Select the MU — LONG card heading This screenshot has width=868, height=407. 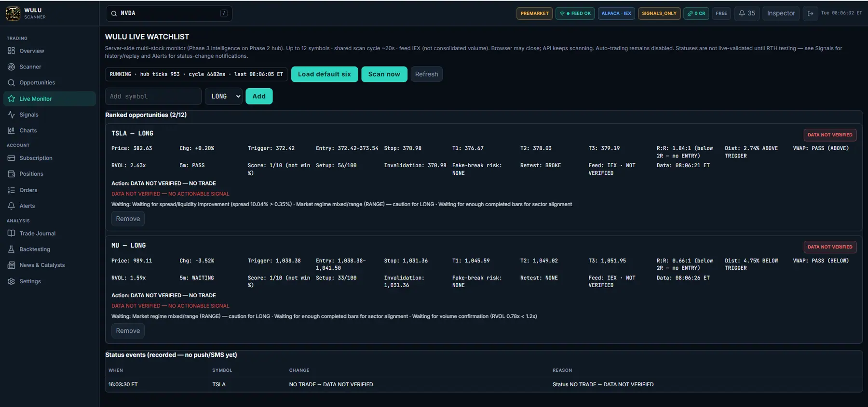(128, 246)
